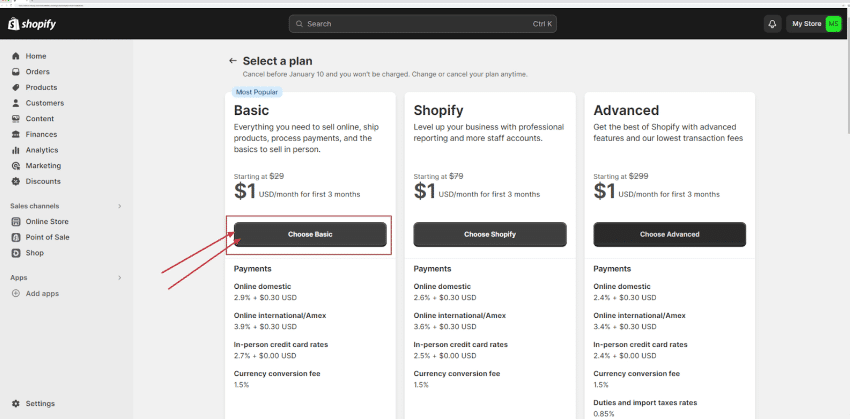Click the Basic plan title
The width and height of the screenshot is (850, 419).
click(252, 111)
